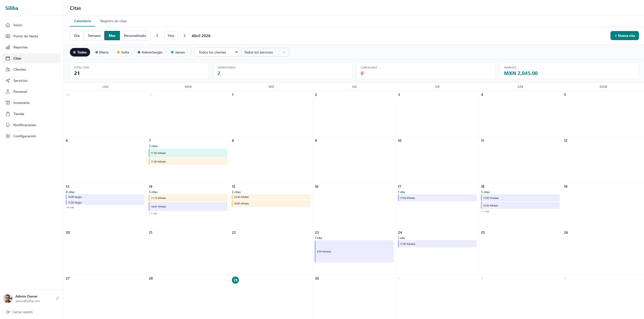644x319 pixels.
Task: Expand the Todos los servicios dropdown
Action: coord(265,52)
